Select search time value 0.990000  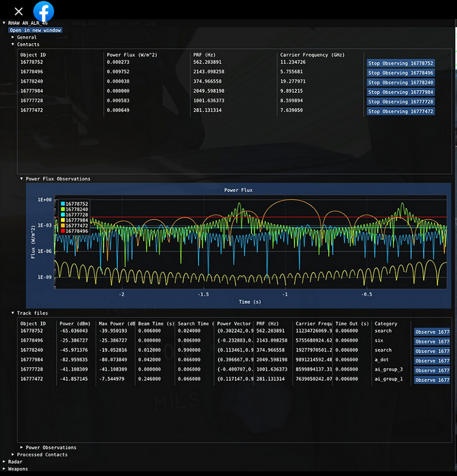pyautogui.click(x=189, y=350)
